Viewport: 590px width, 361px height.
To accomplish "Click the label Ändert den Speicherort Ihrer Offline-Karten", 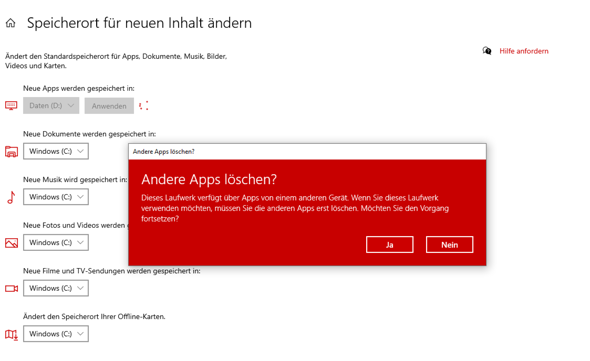I will (94, 317).
